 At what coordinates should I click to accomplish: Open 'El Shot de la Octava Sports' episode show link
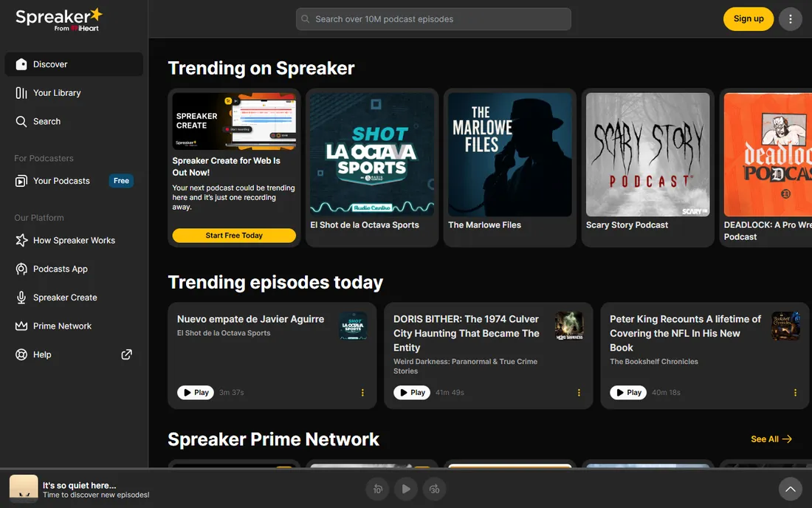(x=224, y=333)
